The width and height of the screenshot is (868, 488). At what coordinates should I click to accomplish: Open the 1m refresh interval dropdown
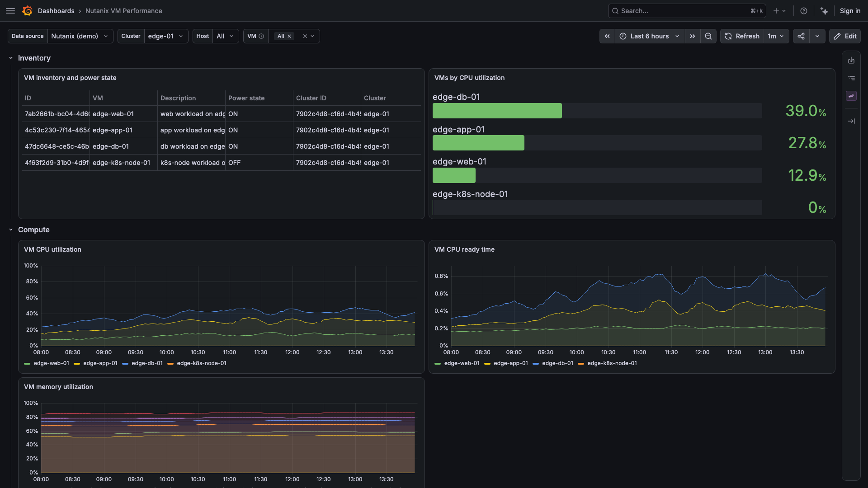(776, 36)
